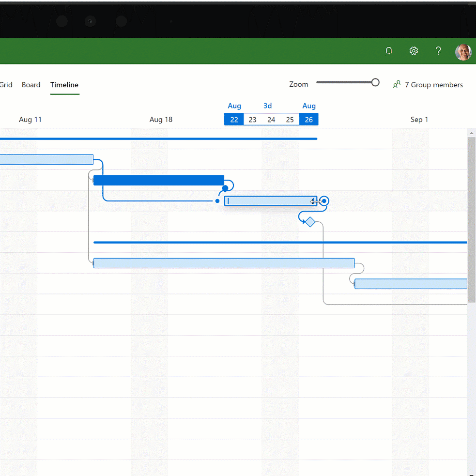Select the Timeline tab
This screenshot has height=476, width=476.
(x=64, y=85)
